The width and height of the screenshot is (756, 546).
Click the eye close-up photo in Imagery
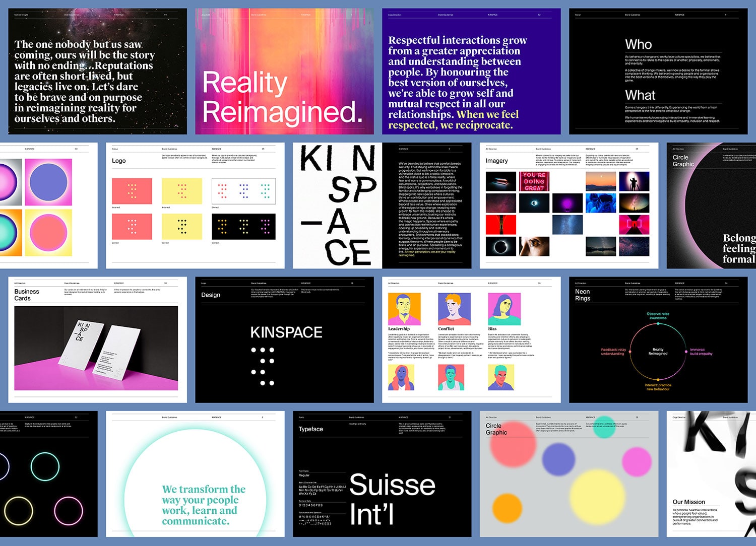point(534,246)
